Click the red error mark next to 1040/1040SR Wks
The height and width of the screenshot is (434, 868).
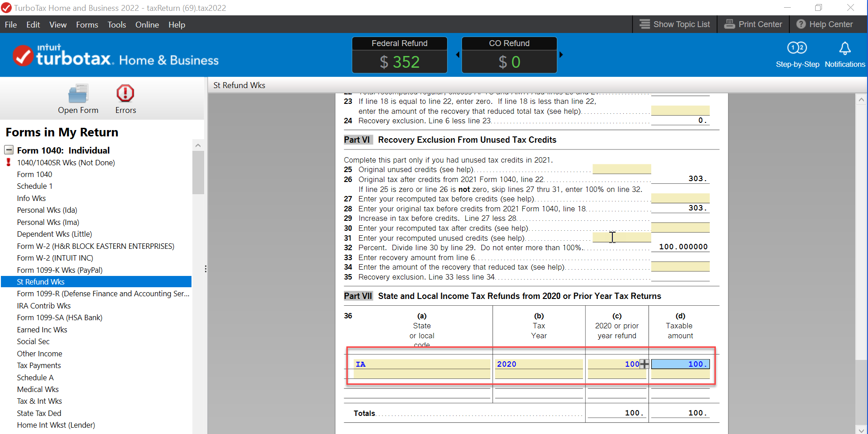[x=8, y=162]
